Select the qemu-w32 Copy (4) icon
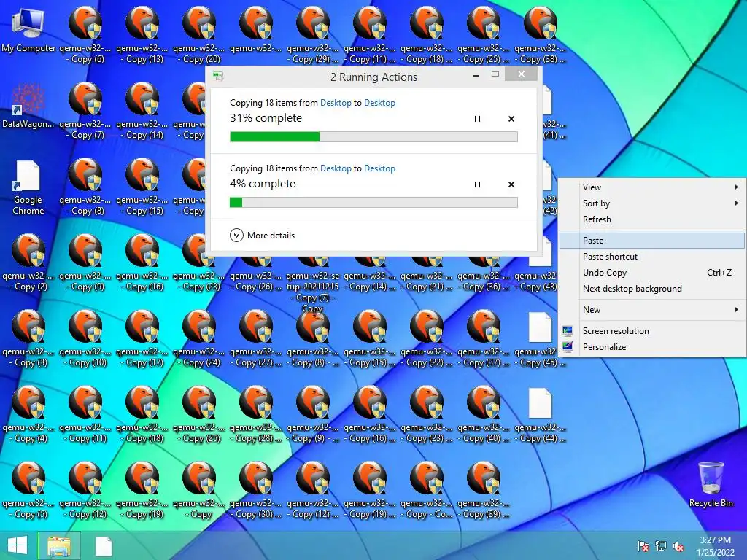Viewport: 747px width, 560px height. [x=28, y=415]
